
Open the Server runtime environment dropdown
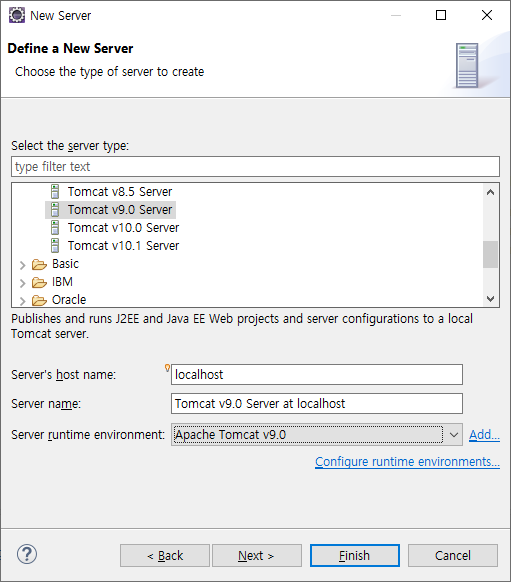(453, 435)
